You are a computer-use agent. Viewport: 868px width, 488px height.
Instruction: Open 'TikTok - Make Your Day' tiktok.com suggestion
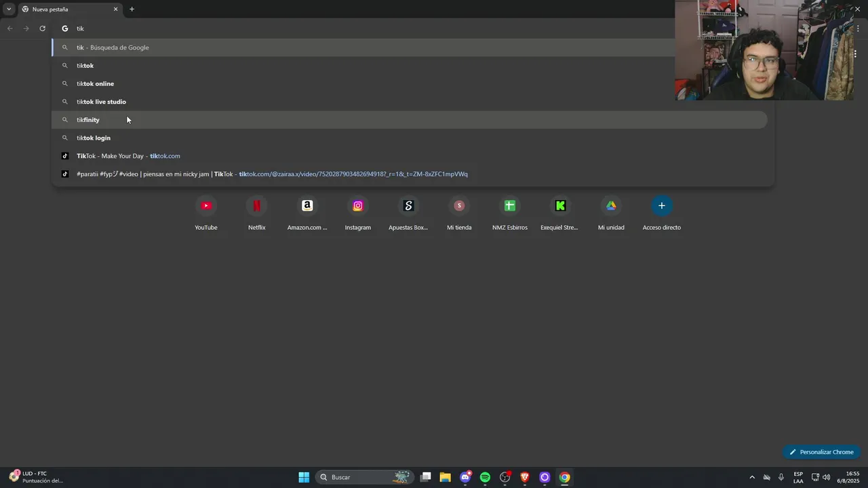tap(410, 156)
